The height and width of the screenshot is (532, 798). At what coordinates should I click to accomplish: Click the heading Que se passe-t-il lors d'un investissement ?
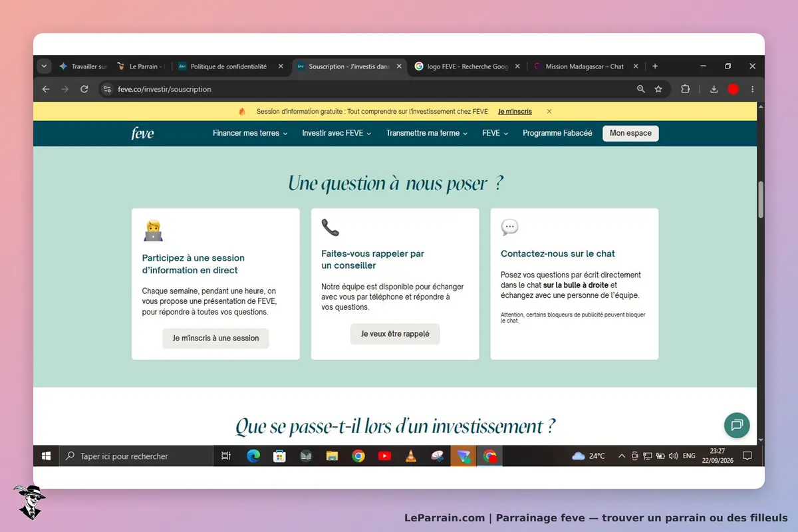(x=395, y=426)
